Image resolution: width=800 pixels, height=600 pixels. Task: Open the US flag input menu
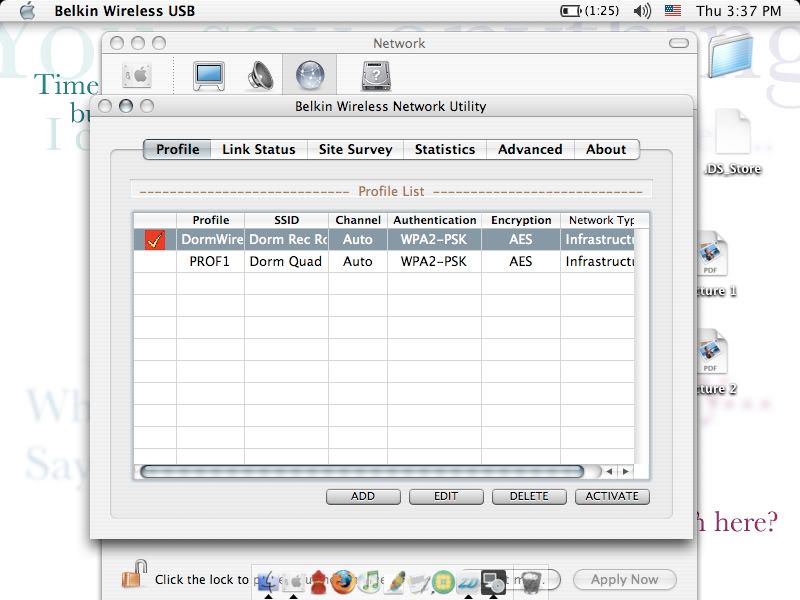click(x=672, y=11)
